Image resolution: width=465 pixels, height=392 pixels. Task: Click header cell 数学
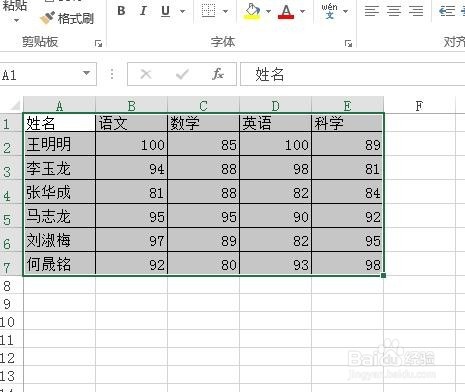pos(203,123)
